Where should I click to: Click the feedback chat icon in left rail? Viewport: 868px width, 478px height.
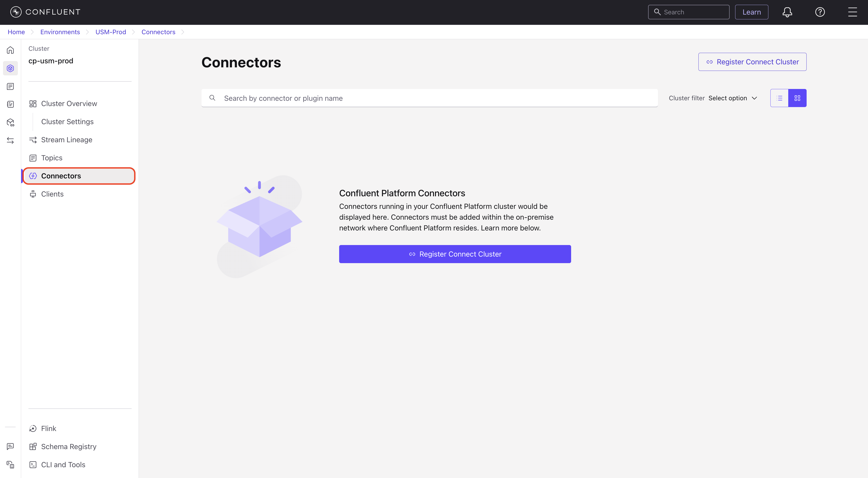[x=11, y=446]
